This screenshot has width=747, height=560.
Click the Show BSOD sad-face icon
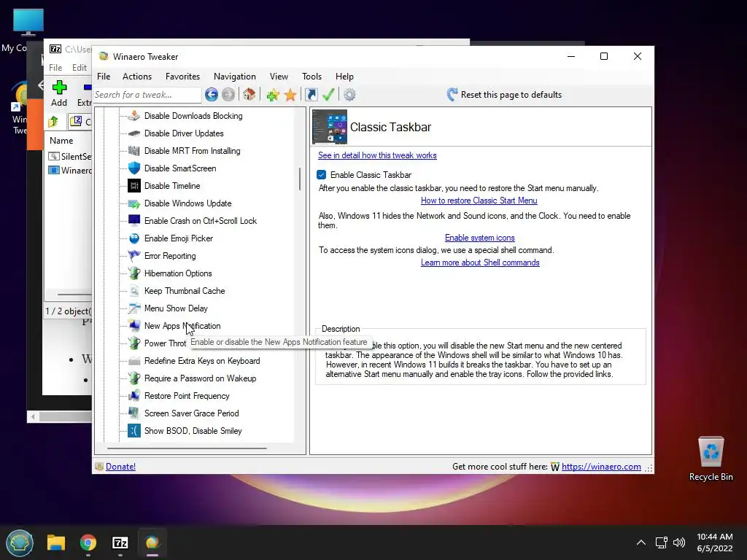click(x=134, y=430)
